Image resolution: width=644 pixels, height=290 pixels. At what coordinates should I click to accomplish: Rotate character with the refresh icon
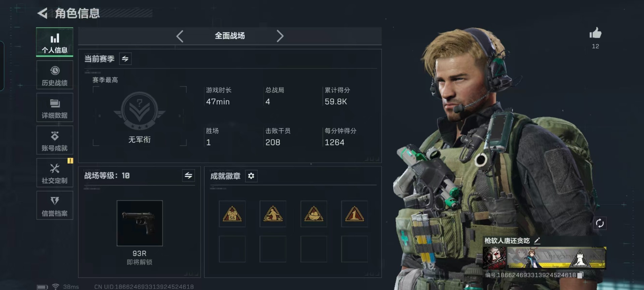(x=600, y=223)
